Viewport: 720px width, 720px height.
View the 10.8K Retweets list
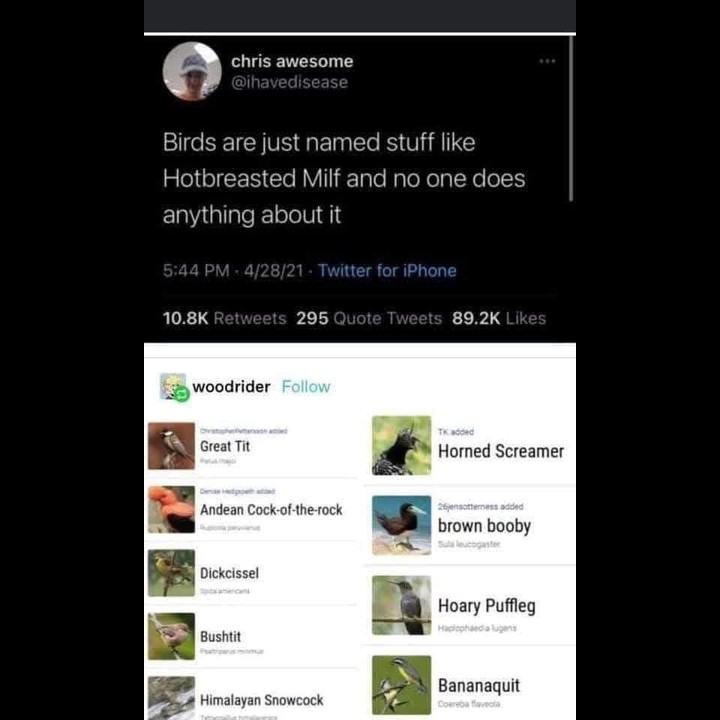click(225, 318)
